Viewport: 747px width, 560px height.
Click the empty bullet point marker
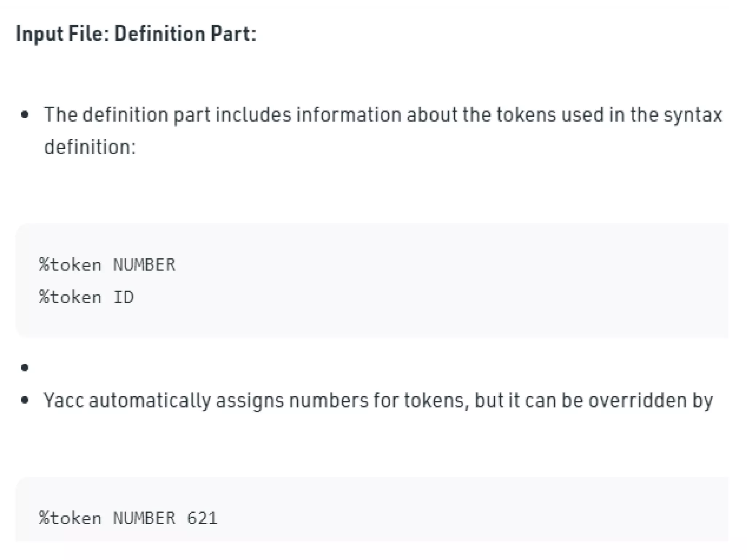pos(25,367)
